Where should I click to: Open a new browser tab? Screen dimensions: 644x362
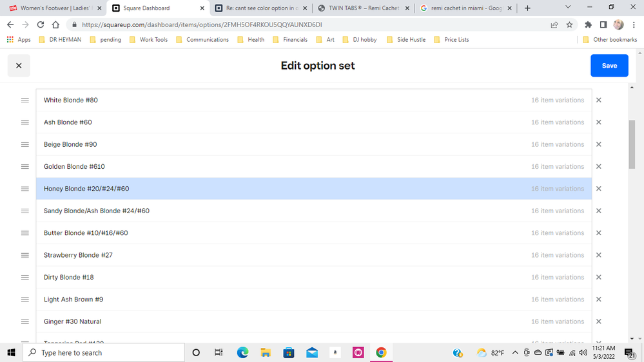click(x=527, y=8)
